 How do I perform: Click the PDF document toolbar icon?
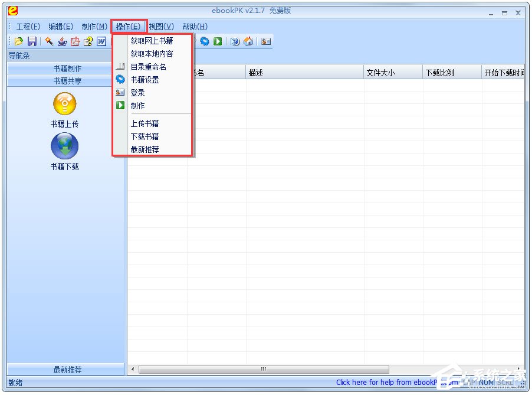coord(75,41)
